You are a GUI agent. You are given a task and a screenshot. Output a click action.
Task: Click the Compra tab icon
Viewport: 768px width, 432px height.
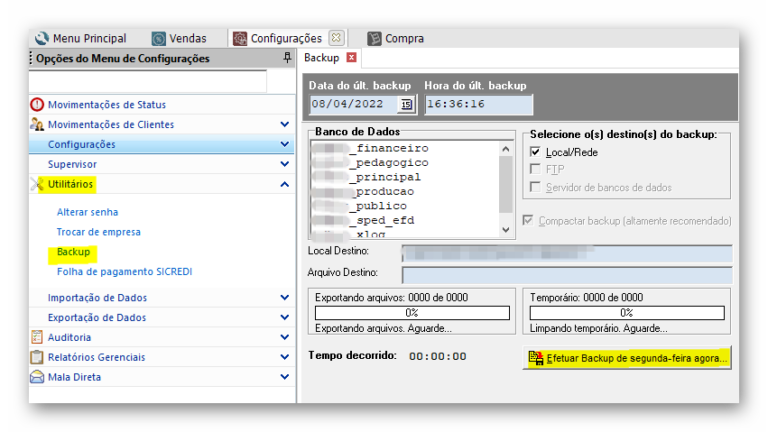(x=374, y=38)
